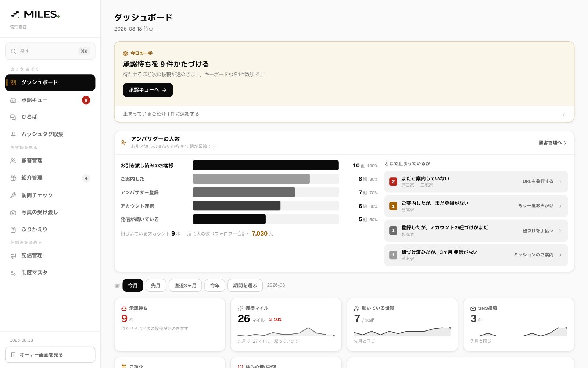Screen dimensions: 588x368
Task: Click the ひろば chat bubbles icon
Action: pyautogui.click(x=13, y=117)
